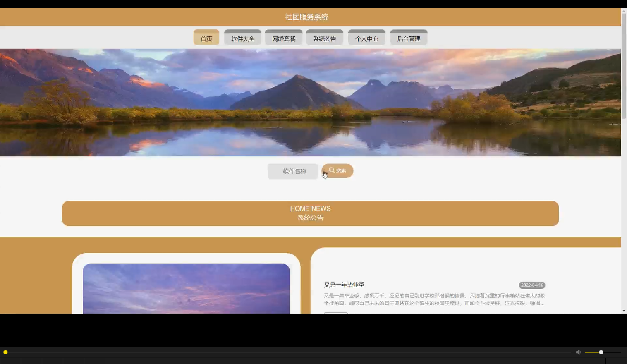The width and height of the screenshot is (627, 364).
Task: Click the video progress bar
Action: 287,352
